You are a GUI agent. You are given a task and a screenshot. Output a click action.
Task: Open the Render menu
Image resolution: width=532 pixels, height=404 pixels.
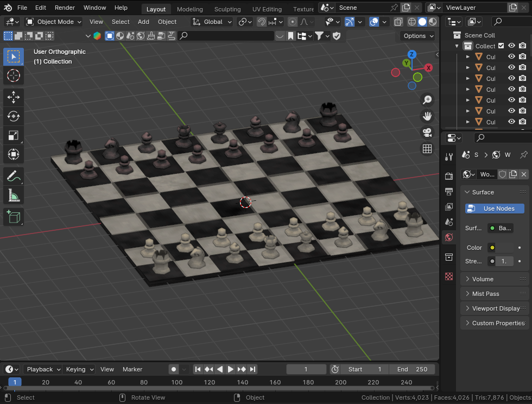click(65, 8)
